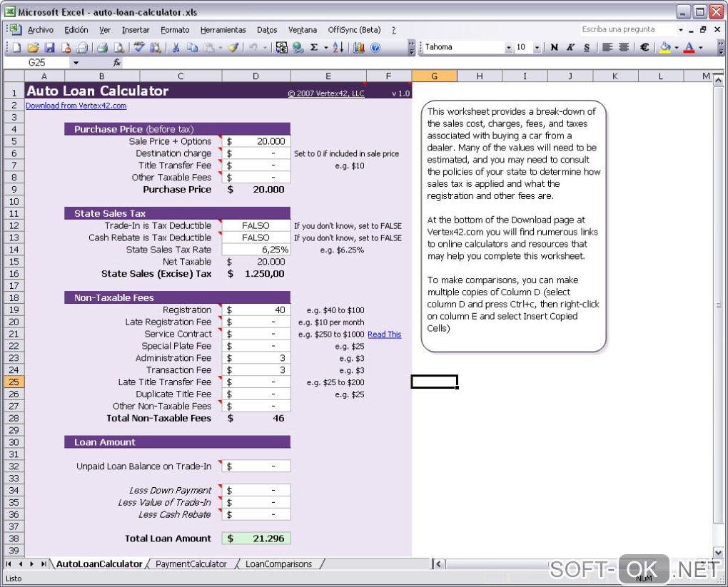728x587 pixels.
Task: Click the Copy toolbar icon
Action: click(x=192, y=47)
